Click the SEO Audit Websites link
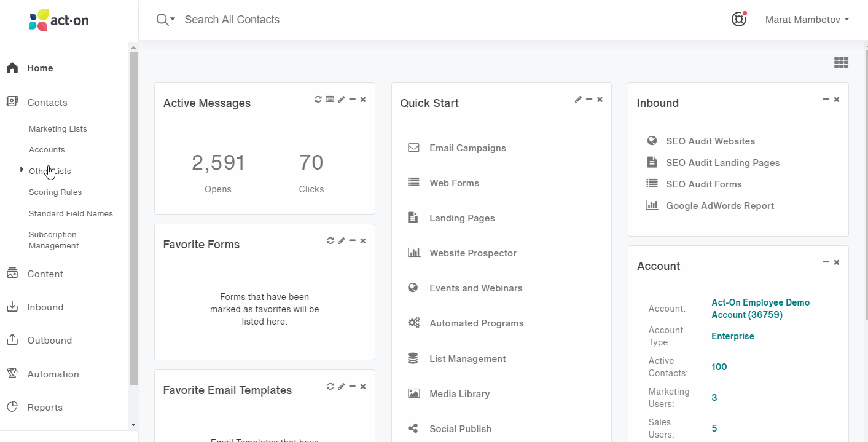The image size is (868, 442). [x=710, y=141]
